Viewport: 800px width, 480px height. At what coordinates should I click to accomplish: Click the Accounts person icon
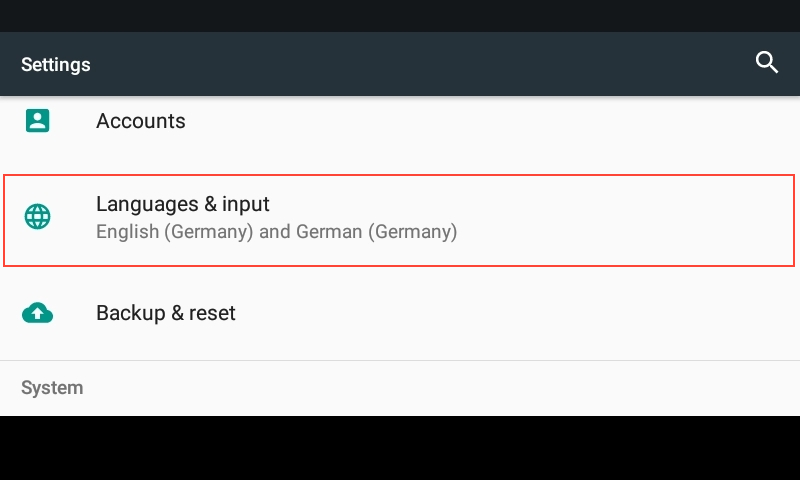37,121
